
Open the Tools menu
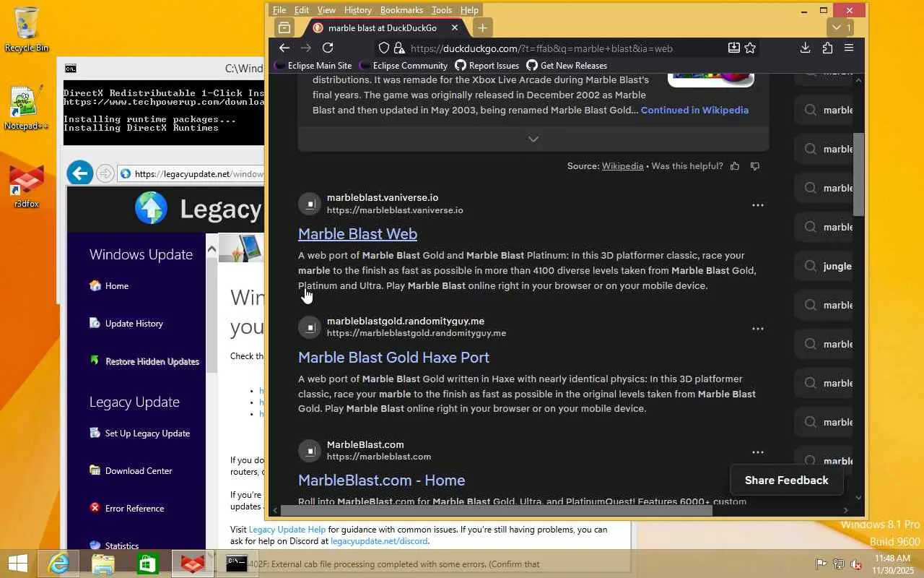[442, 10]
